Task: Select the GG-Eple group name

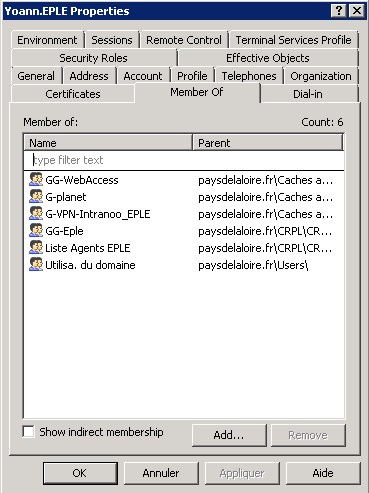Action: [x=64, y=231]
